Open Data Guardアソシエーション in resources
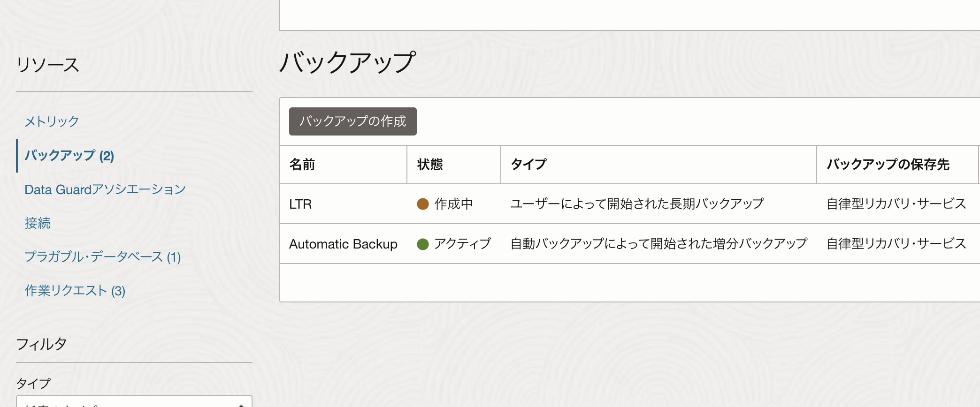Image resolution: width=980 pixels, height=407 pixels. 105,189
